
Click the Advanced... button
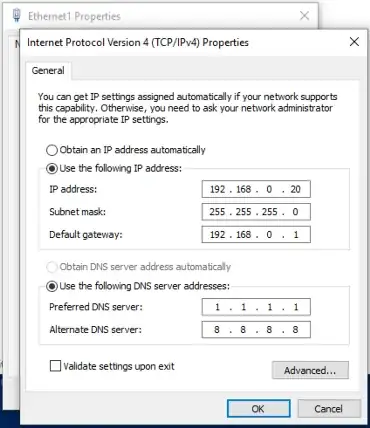pyautogui.click(x=310, y=370)
